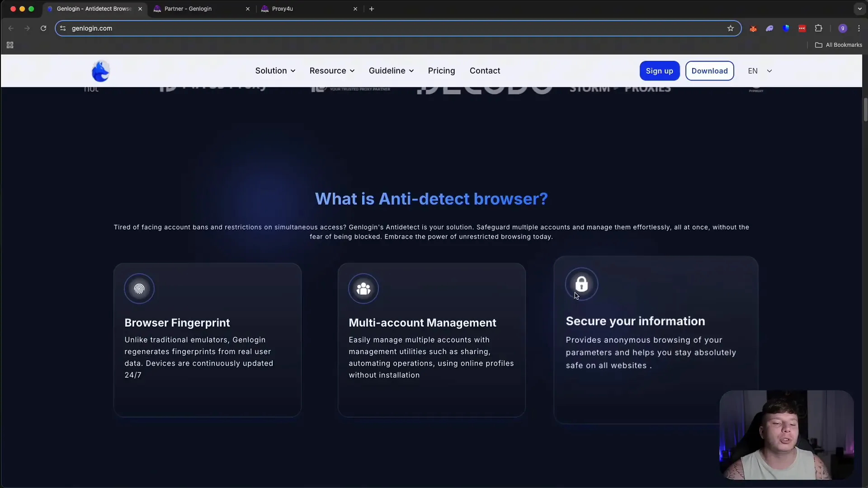Go to the Pricing page
This screenshot has height=488, width=868.
[x=441, y=70]
